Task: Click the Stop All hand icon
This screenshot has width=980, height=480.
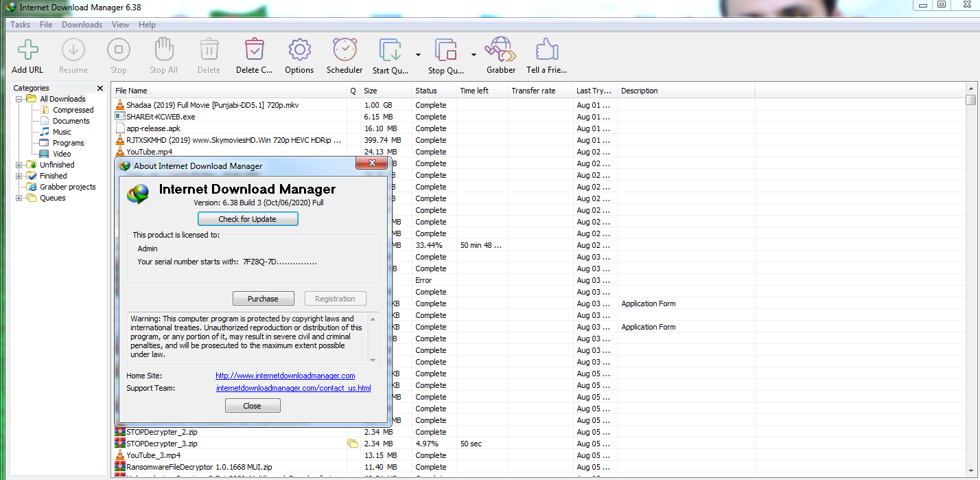Action: point(163,50)
